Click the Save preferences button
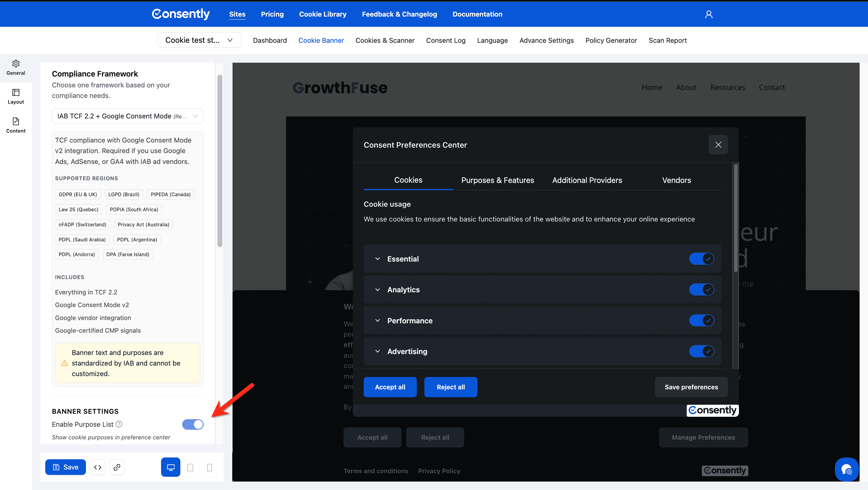The width and height of the screenshot is (868, 490). (x=691, y=387)
